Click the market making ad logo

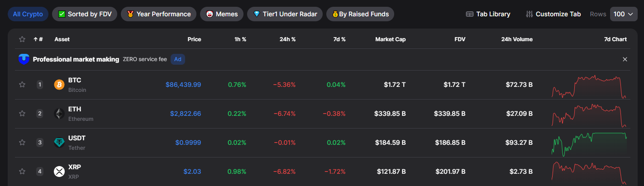coord(24,59)
